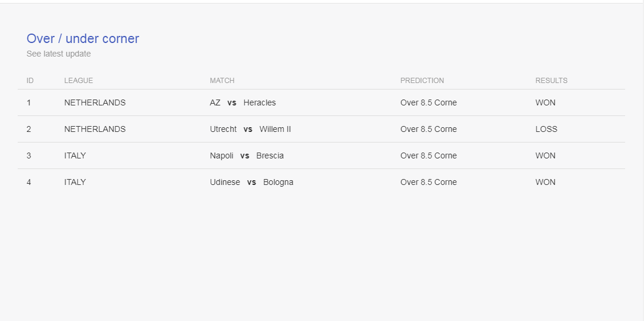Click the Napoli vs Brescia match
The width and height of the screenshot is (644, 321).
tap(247, 155)
